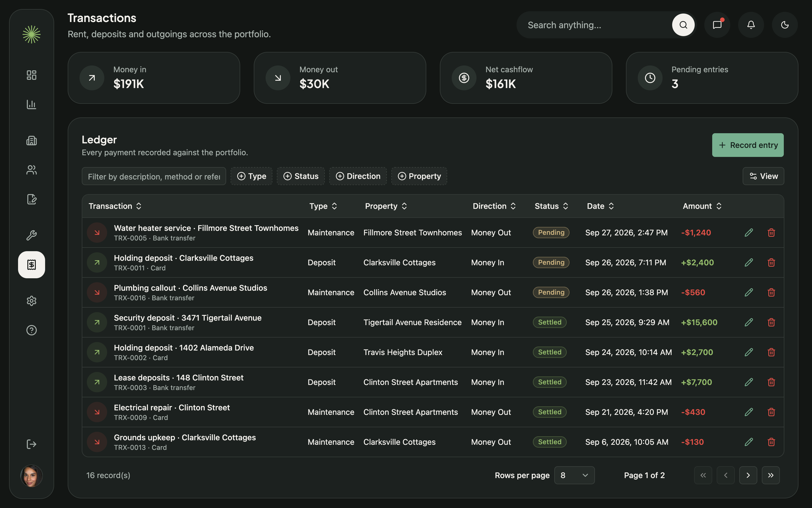Viewport: 812px width, 508px height.
Task: Open the maintenance wrench sidebar icon
Action: (x=32, y=235)
